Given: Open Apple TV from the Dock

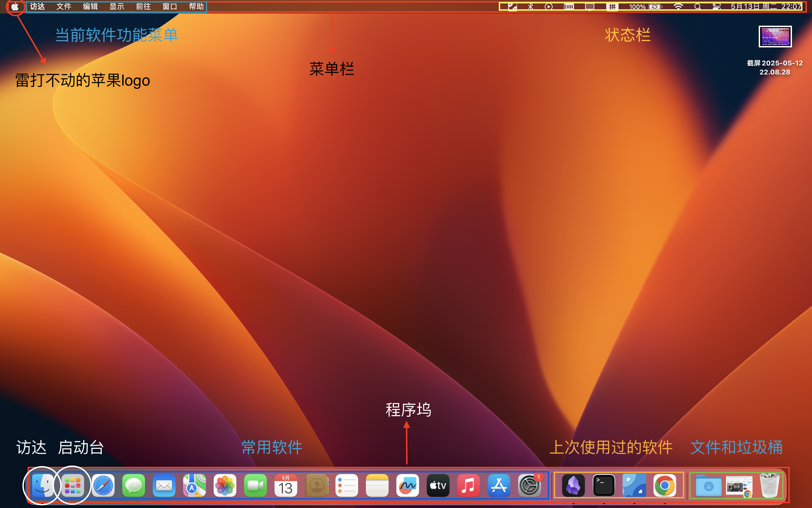Looking at the screenshot, I should [x=438, y=485].
